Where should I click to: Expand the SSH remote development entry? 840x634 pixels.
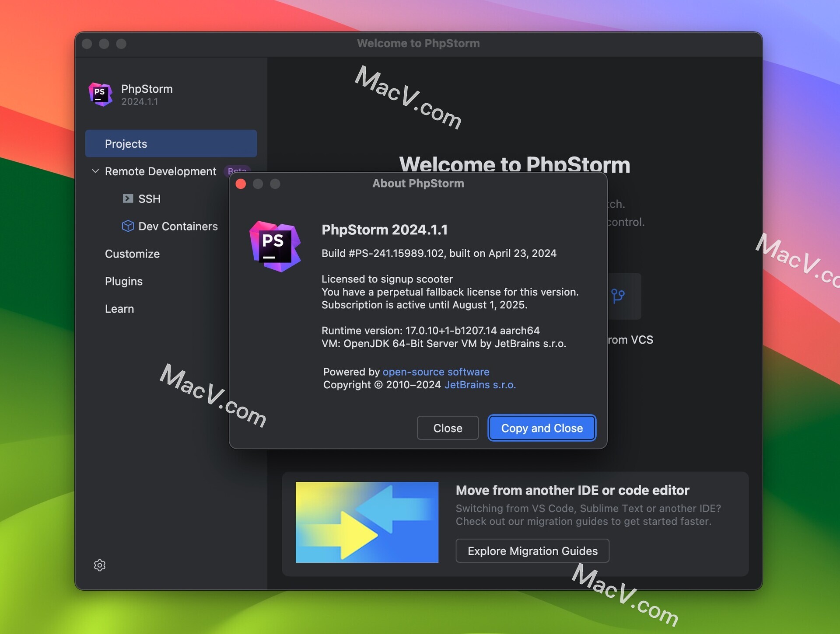click(x=149, y=199)
